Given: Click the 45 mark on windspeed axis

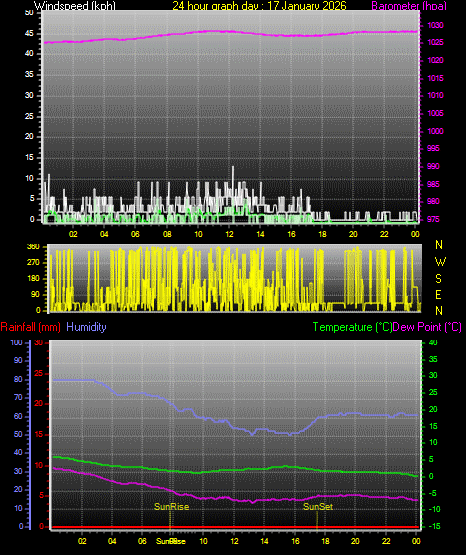Looking at the screenshot, I should [29, 34].
